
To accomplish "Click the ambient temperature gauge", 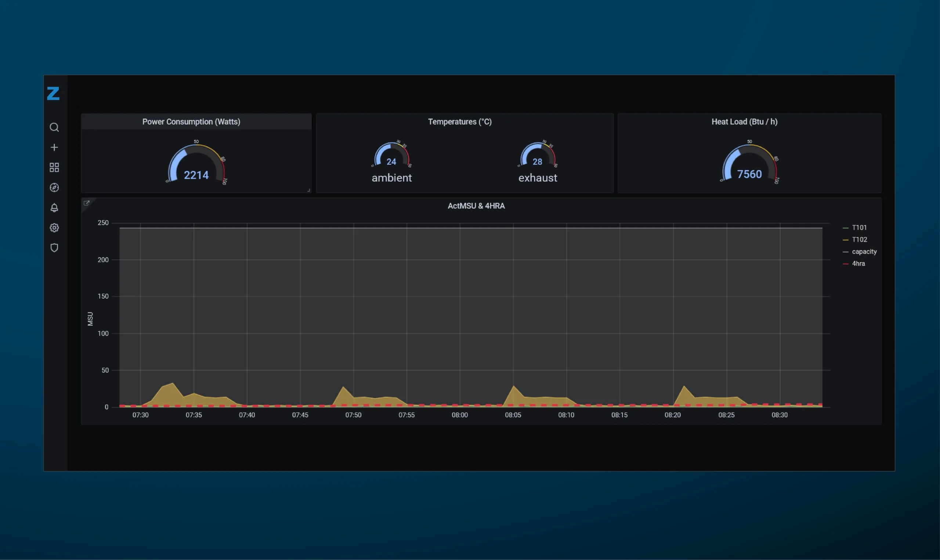I will click(x=391, y=157).
